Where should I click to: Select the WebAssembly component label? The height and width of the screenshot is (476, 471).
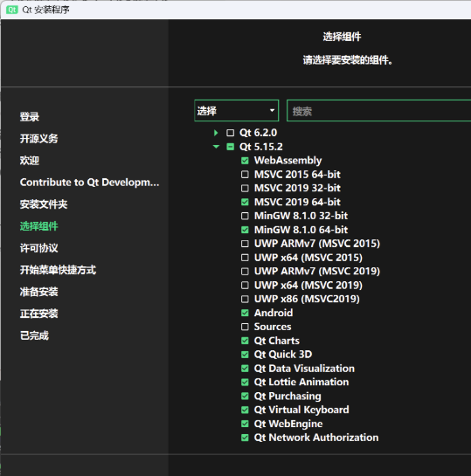pos(287,161)
